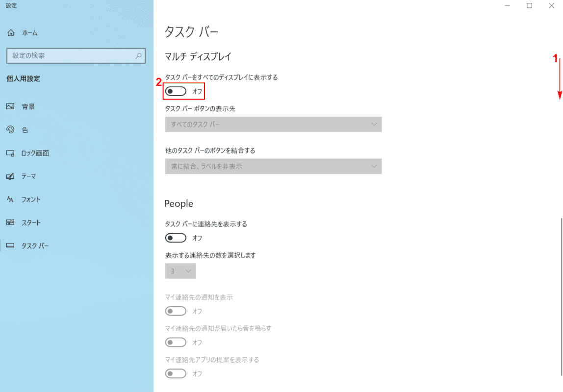The image size is (563, 392).
Task: Select スタート in the sidebar
Action: pos(31,223)
